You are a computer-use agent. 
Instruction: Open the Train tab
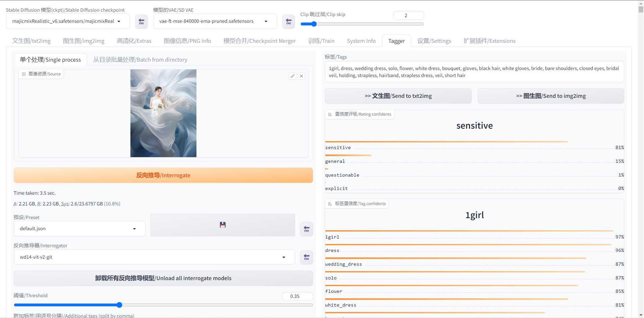click(321, 41)
